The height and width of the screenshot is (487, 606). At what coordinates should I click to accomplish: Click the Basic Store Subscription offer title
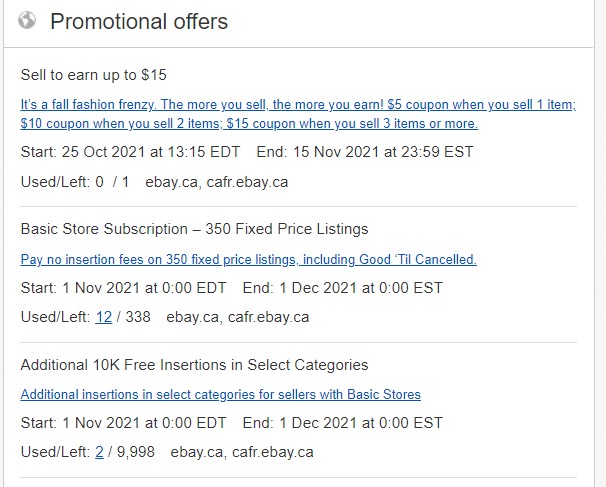pos(194,229)
